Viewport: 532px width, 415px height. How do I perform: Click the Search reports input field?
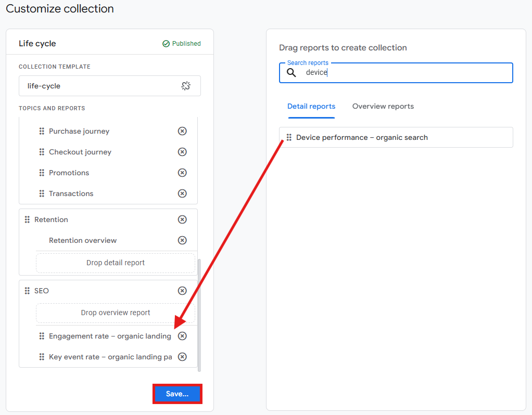pyautogui.click(x=396, y=73)
